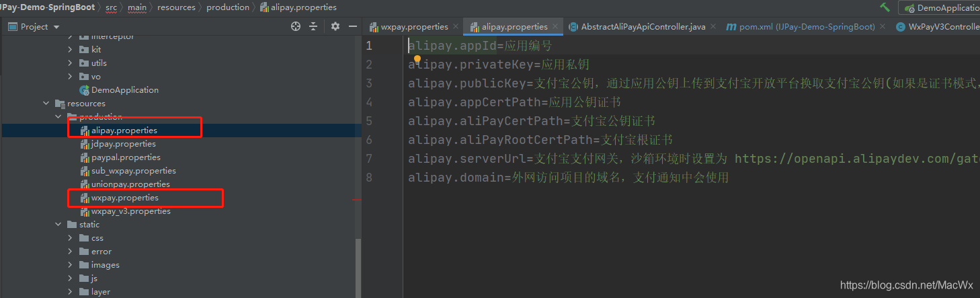
Task: Click the Build project hammer icon
Action: coord(885,7)
